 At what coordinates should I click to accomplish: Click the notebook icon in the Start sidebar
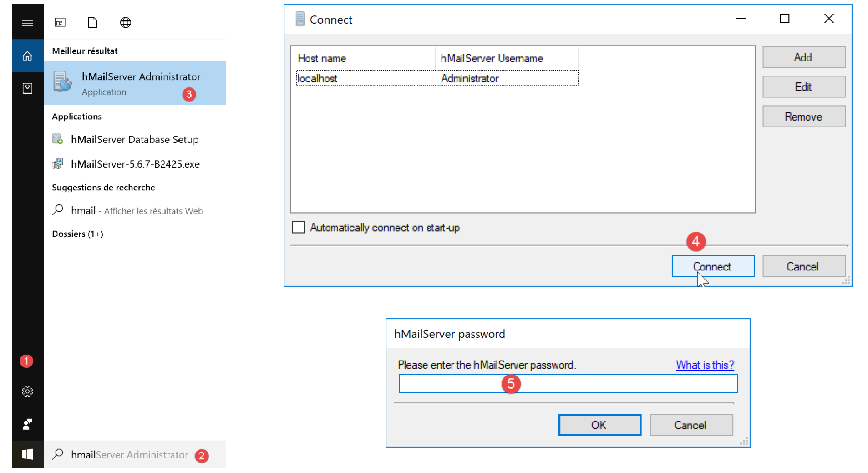tap(27, 88)
